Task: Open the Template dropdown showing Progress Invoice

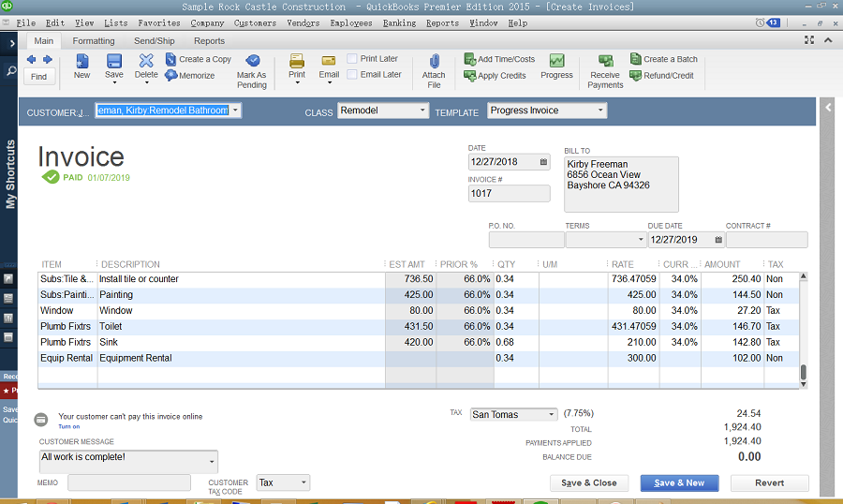Action: (600, 111)
